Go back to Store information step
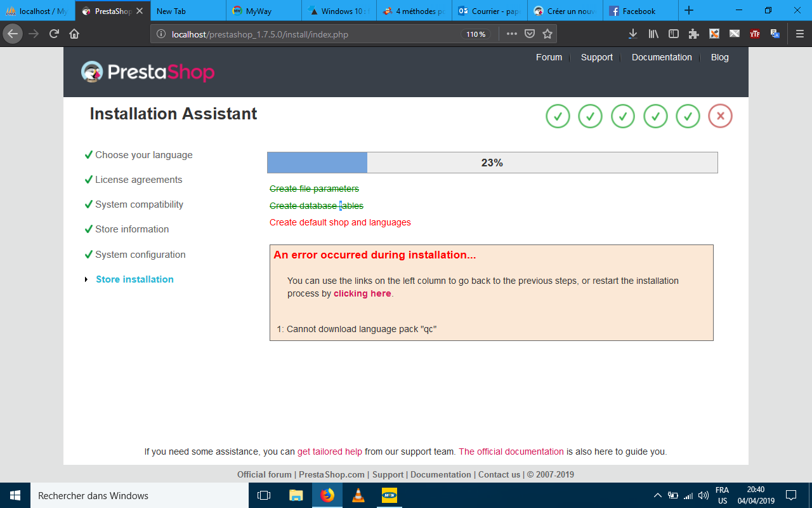Viewport: 812px width, 508px height. pyautogui.click(x=132, y=229)
